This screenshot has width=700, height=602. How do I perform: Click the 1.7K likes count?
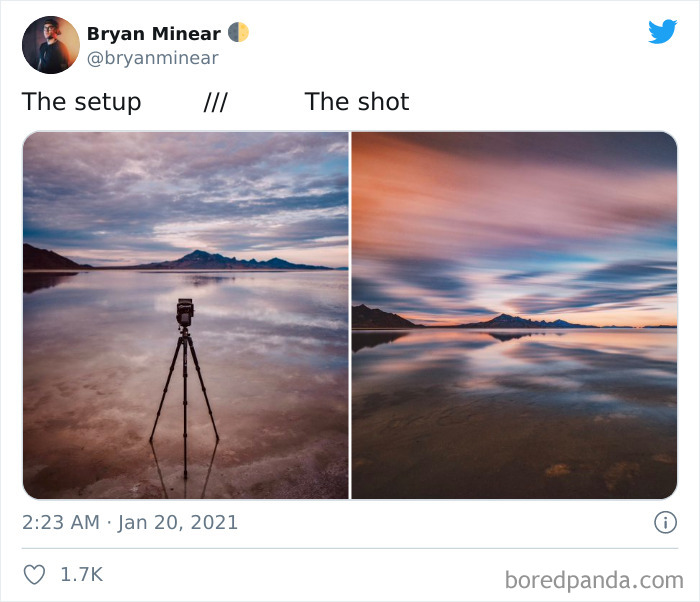(82, 574)
